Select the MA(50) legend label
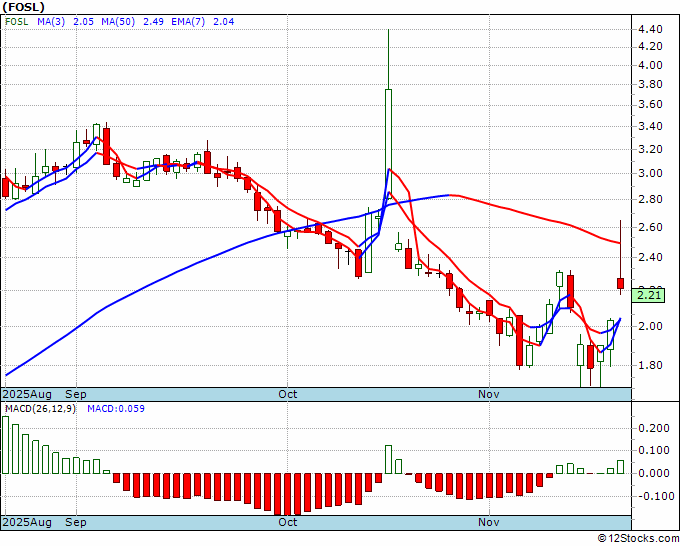680x546 pixels. (x=118, y=21)
